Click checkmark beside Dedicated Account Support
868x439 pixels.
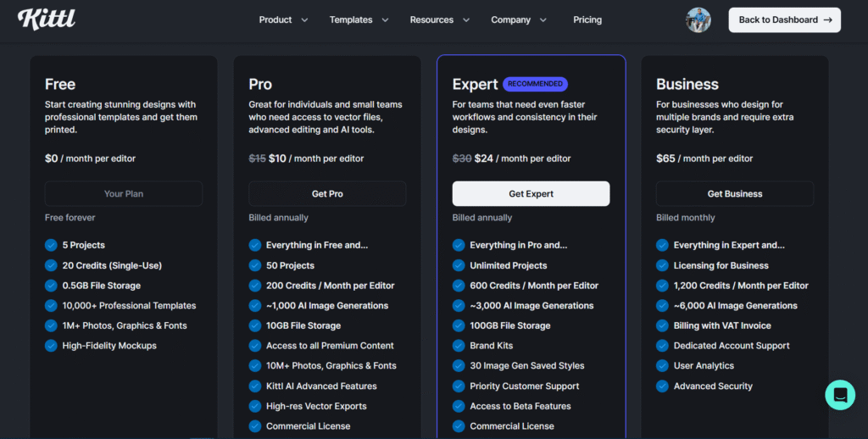(662, 346)
